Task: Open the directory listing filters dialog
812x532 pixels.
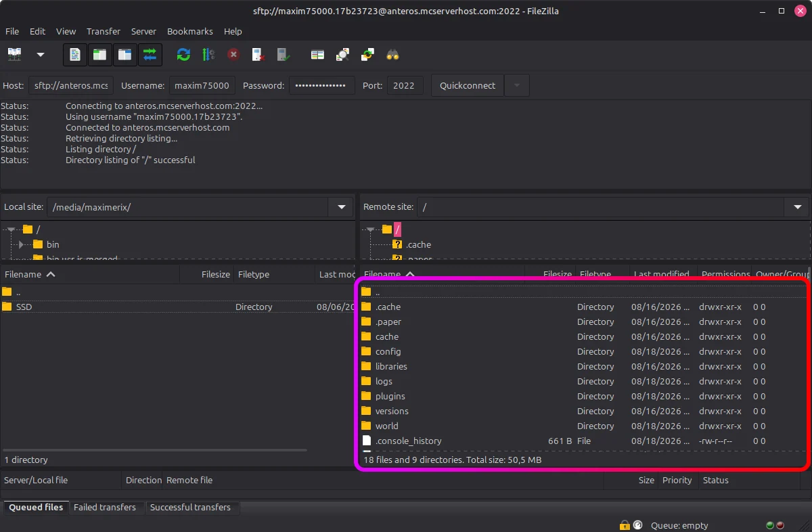Action: (x=317, y=55)
